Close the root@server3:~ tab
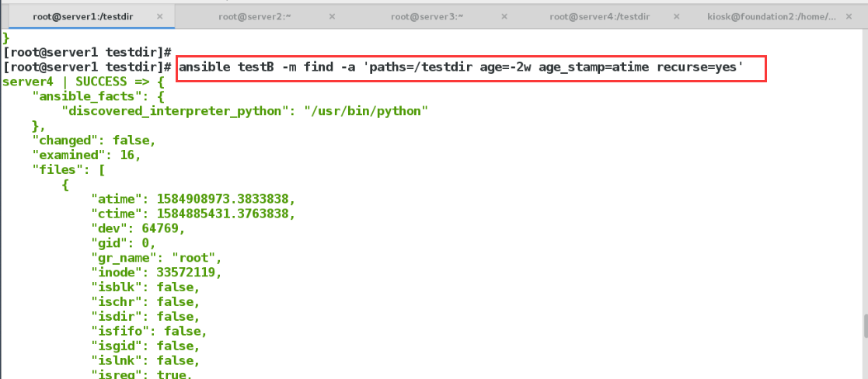This screenshot has height=379, width=868. point(505,16)
